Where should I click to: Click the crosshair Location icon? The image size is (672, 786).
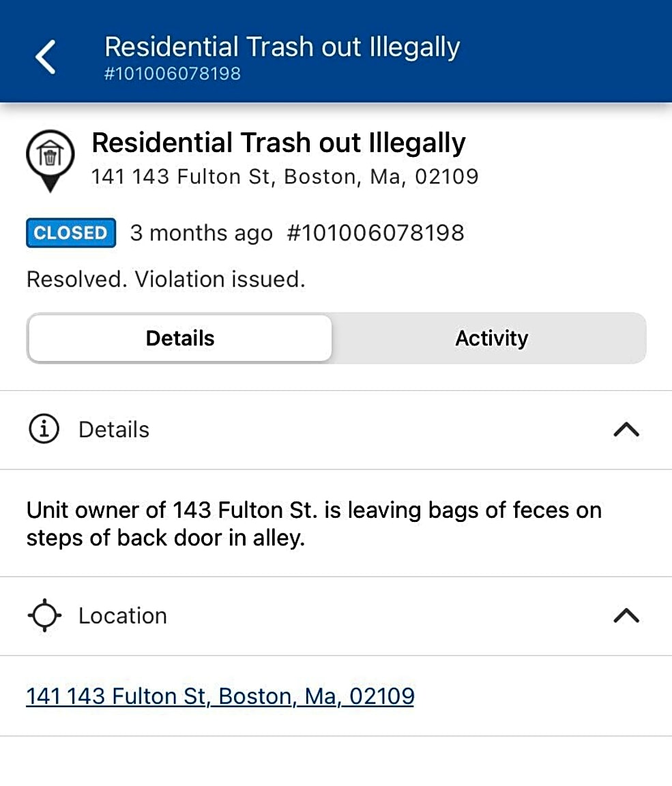pos(44,615)
